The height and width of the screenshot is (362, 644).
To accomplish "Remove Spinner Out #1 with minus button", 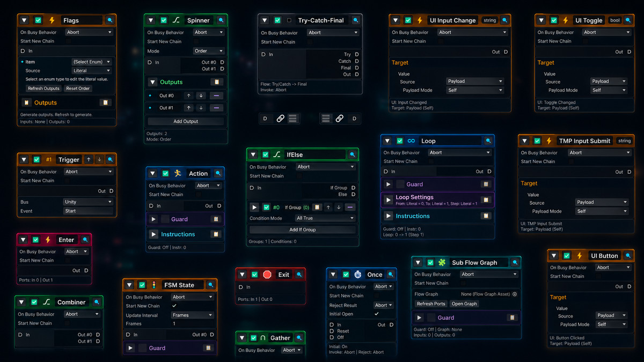I will click(216, 108).
